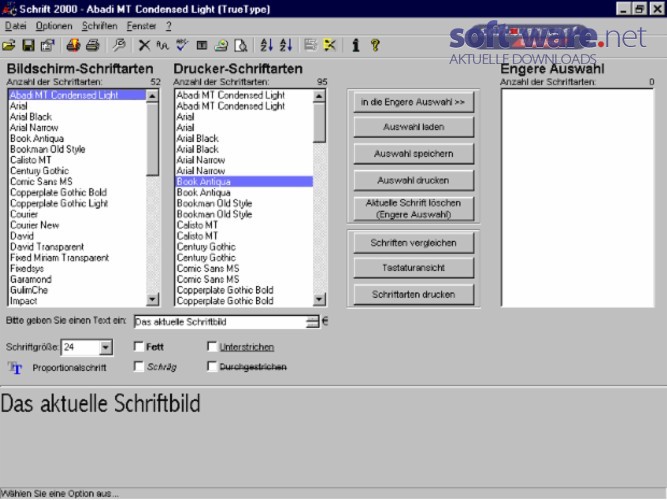Click the 'Auswahl drucken' button
The image size is (667, 500).
point(413,180)
